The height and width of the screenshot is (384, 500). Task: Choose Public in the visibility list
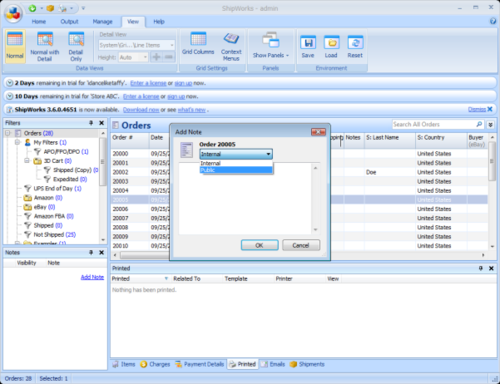[236, 170]
